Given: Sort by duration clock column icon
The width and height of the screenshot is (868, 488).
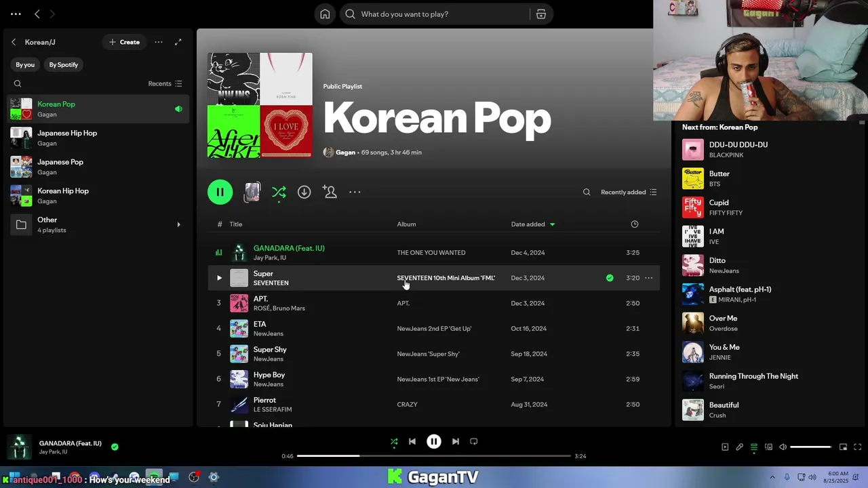Looking at the screenshot, I should 634,224.
